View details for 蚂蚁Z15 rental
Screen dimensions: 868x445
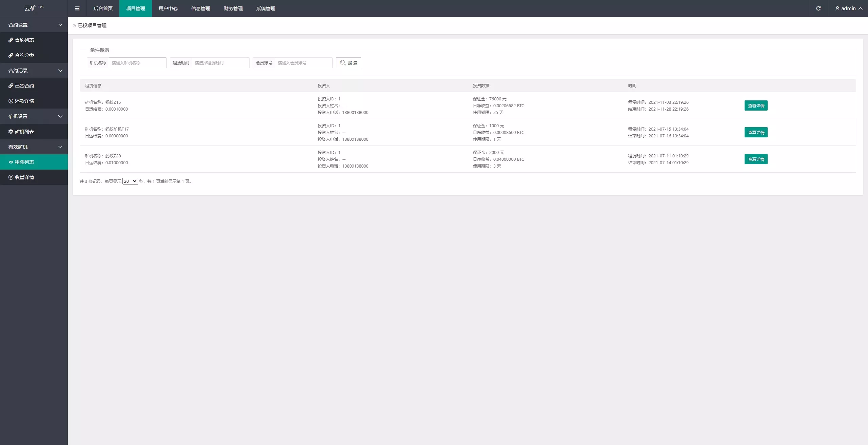coord(756,105)
